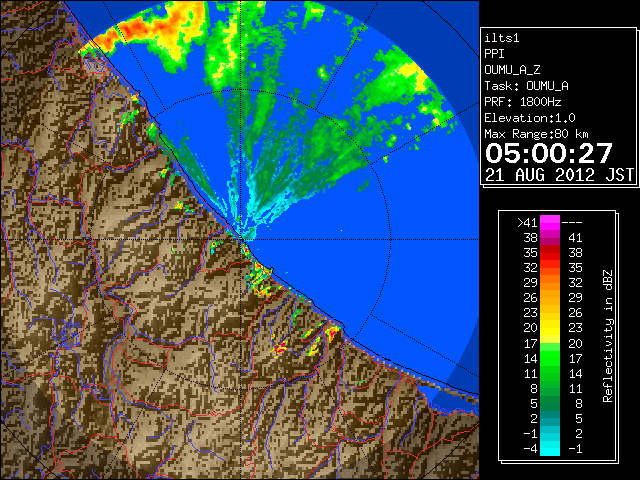Click the 05:00:27 timestamp
This screenshot has height=480, width=640.
[x=549, y=153]
